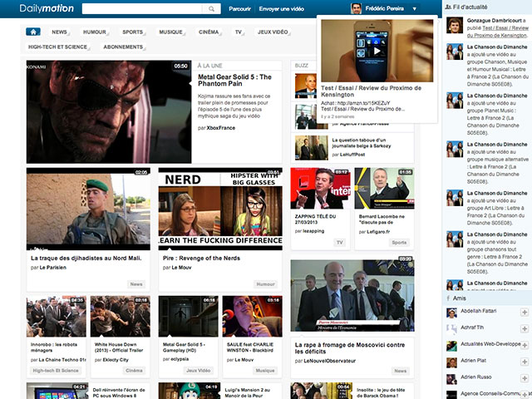
Task: Open the Metal Gear Solid 5 Gameplay thumbnail
Action: pyautogui.click(x=189, y=317)
